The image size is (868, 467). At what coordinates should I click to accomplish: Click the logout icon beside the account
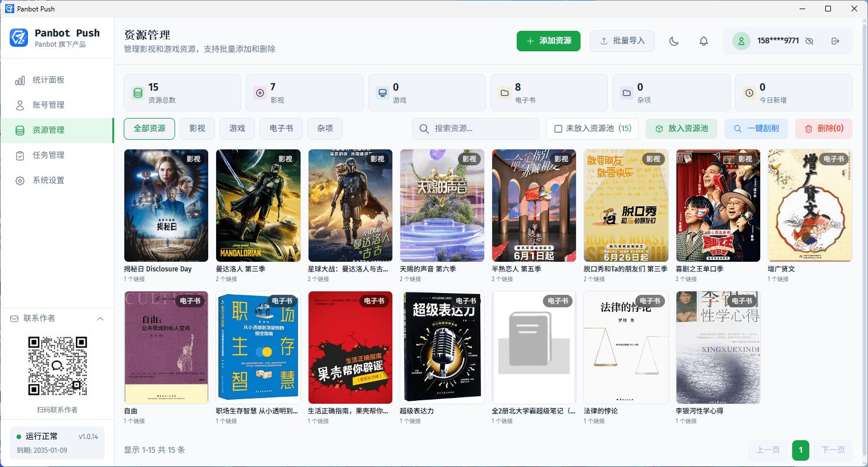(835, 41)
